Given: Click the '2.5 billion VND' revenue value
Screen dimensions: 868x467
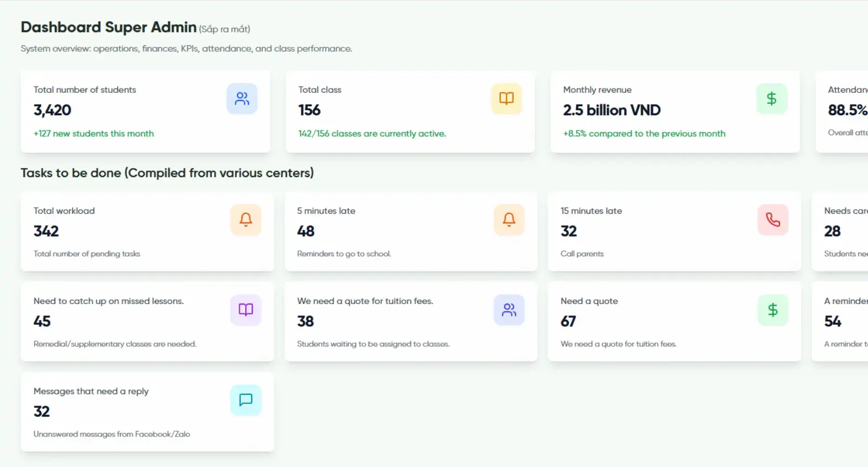Looking at the screenshot, I should pos(611,110).
